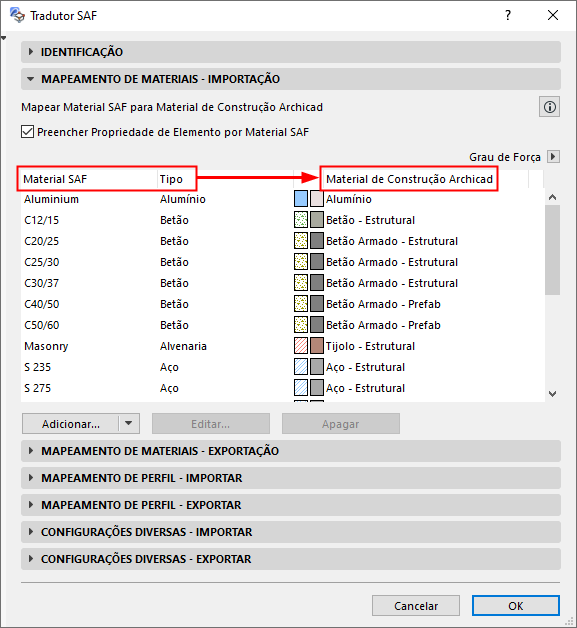Click the Apagar button
The image size is (577, 628).
click(x=341, y=423)
